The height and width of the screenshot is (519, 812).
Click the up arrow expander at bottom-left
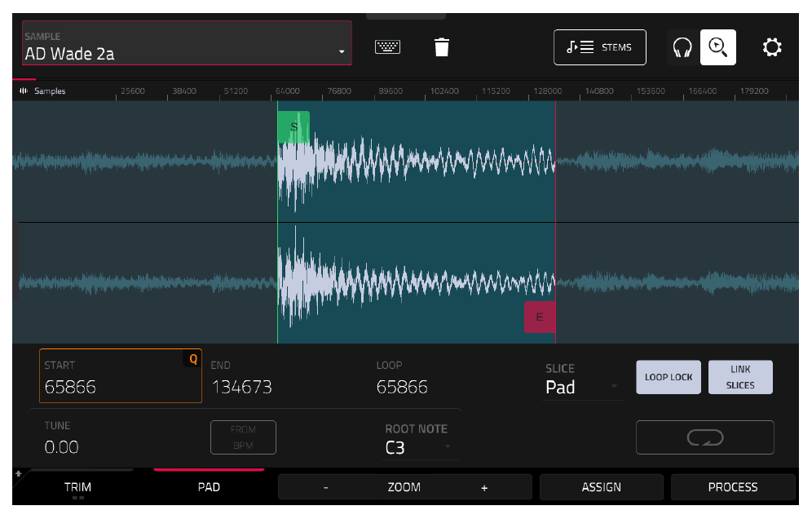(18, 473)
